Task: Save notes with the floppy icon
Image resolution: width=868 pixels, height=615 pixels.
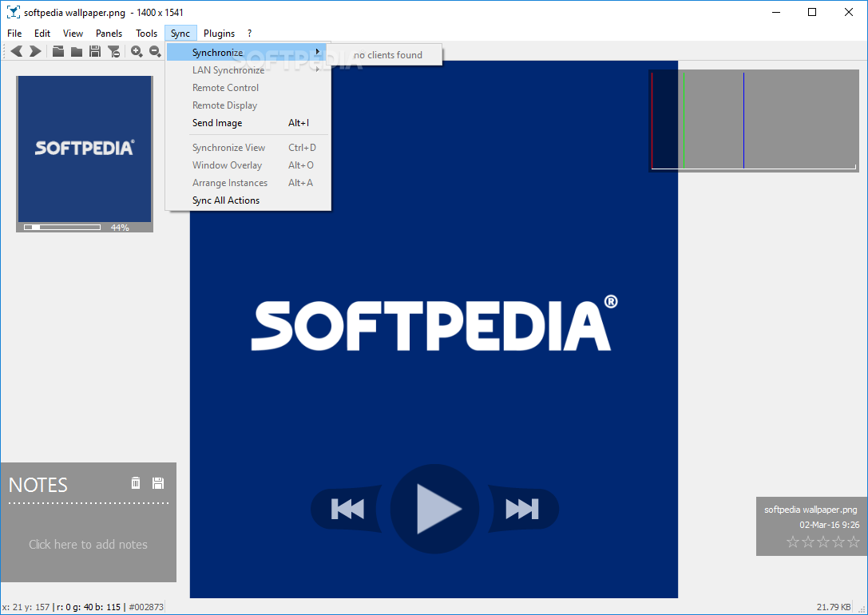Action: [x=158, y=483]
